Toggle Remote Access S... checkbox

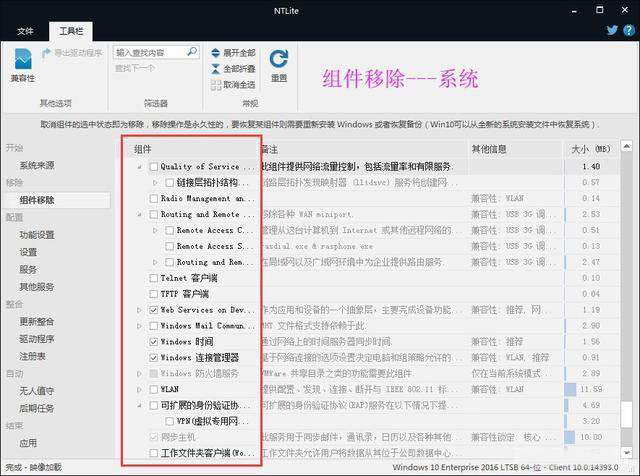(x=169, y=246)
